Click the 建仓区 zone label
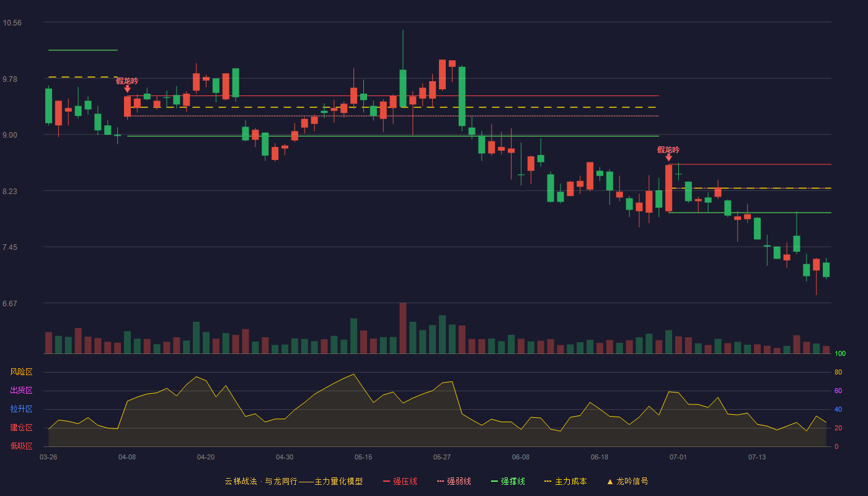This screenshot has height=496, width=868. (21, 428)
